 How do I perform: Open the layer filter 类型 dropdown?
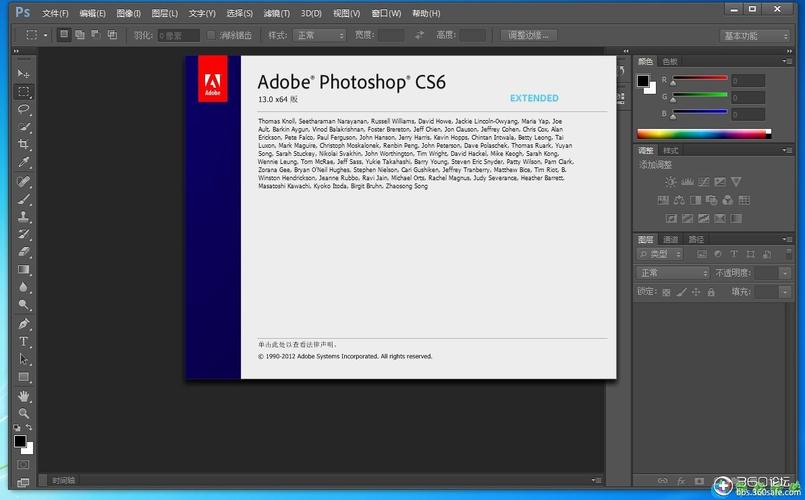click(x=660, y=254)
